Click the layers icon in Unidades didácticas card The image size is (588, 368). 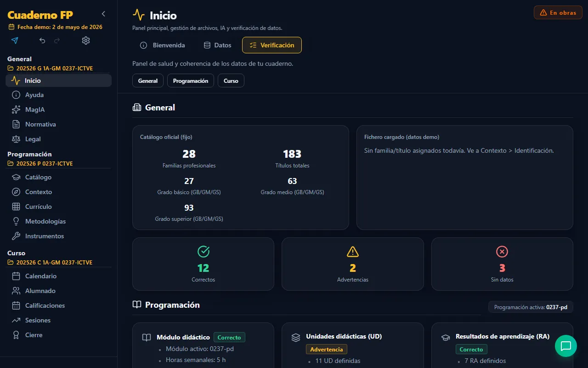coord(296,338)
